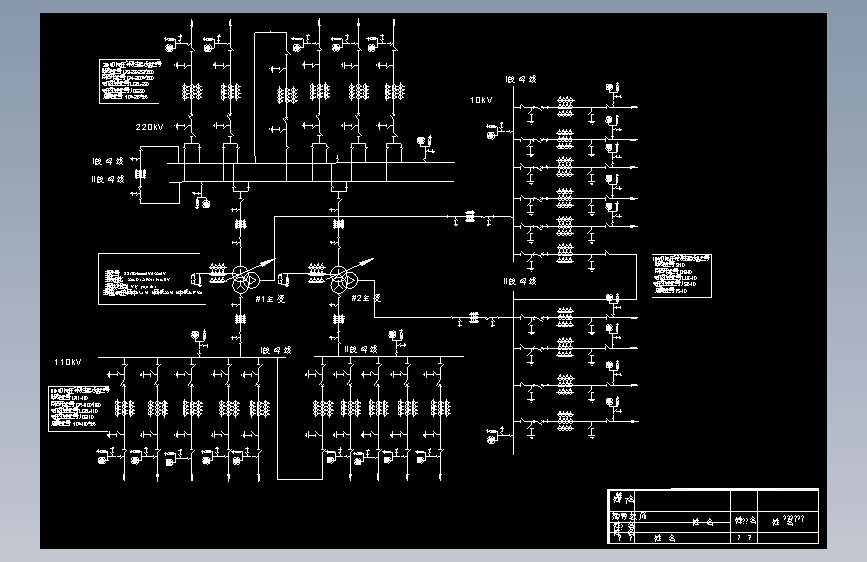The image size is (867, 562).
Task: Select topmost 10kV feeder current transformer group
Action: [x=565, y=106]
